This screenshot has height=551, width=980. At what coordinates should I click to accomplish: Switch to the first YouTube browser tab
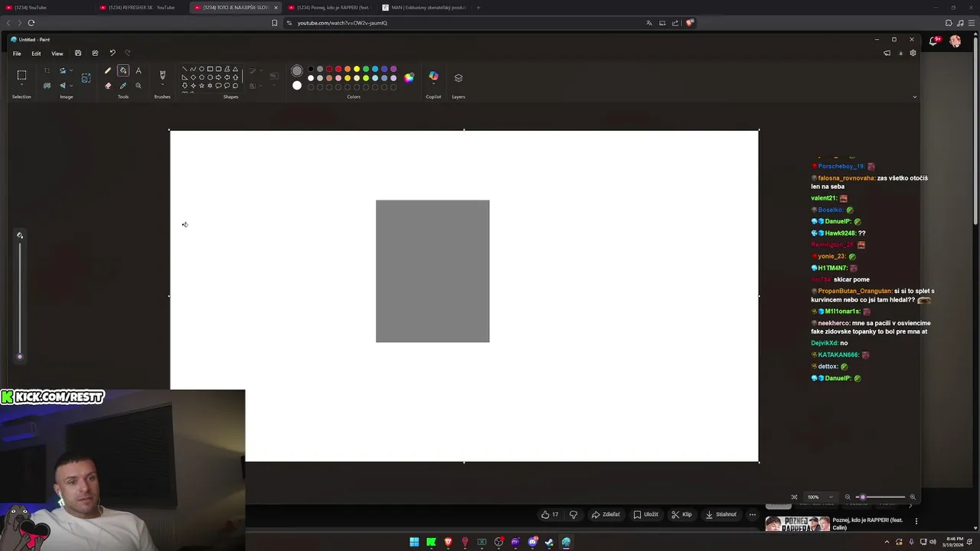pos(46,8)
